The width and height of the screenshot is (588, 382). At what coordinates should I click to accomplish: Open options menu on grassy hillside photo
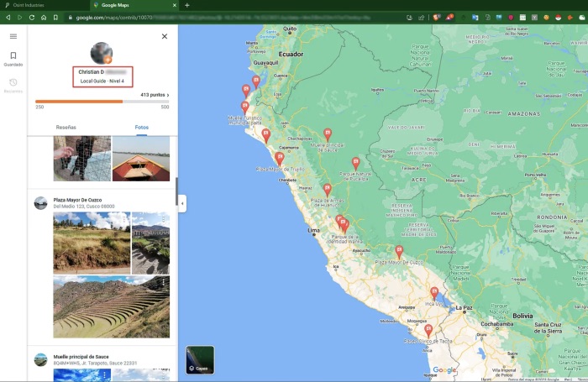click(x=124, y=218)
